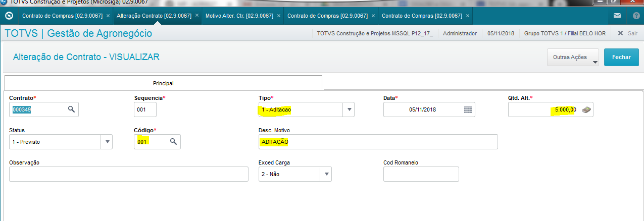Click the Desc. Motivo field ADITAÇÃO
Viewport: 644px width, 221px height.
378,142
